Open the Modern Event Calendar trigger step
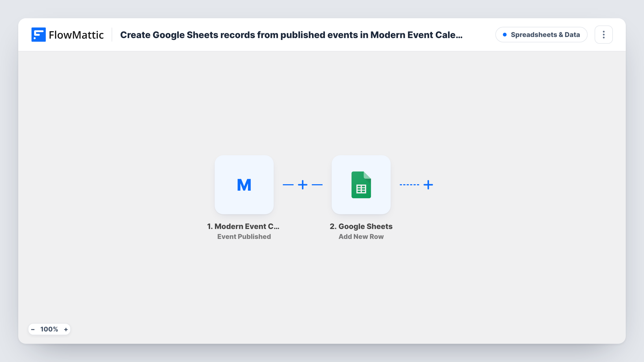The image size is (644, 362). (244, 184)
